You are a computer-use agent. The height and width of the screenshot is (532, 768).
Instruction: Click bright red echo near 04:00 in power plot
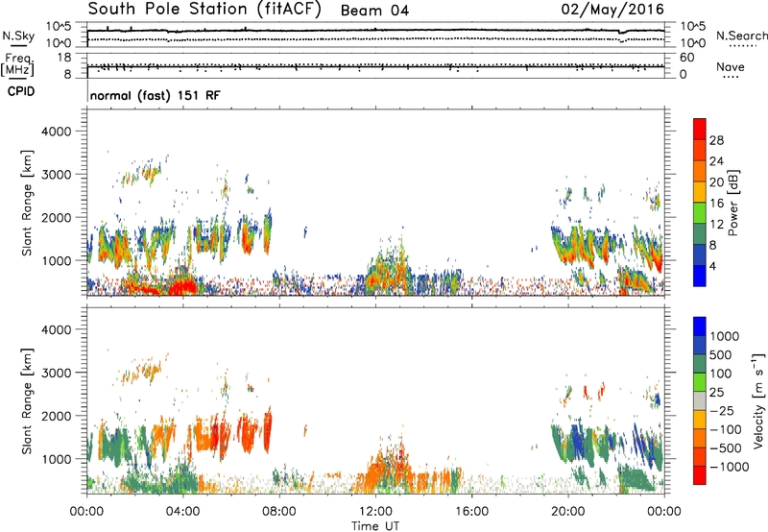click(181, 286)
